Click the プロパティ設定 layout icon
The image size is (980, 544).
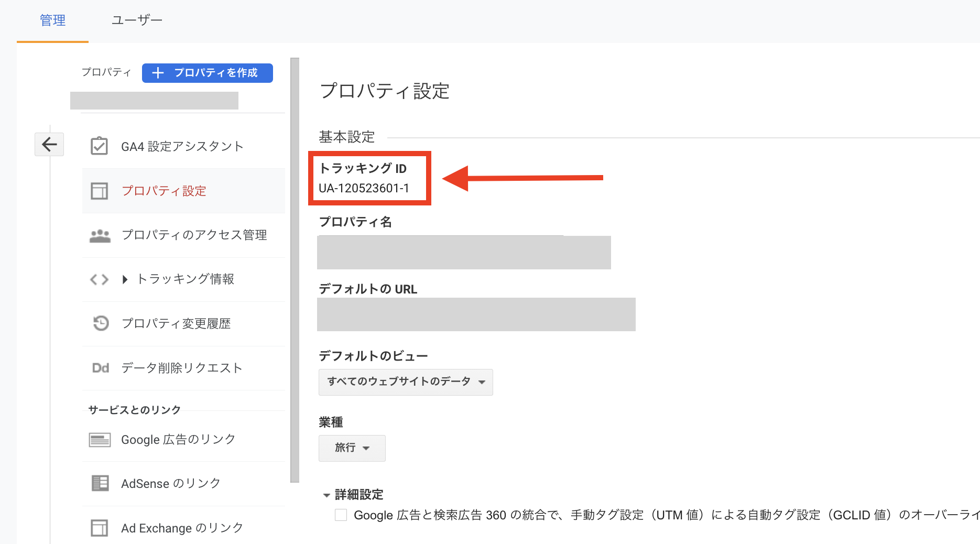pos(99,191)
